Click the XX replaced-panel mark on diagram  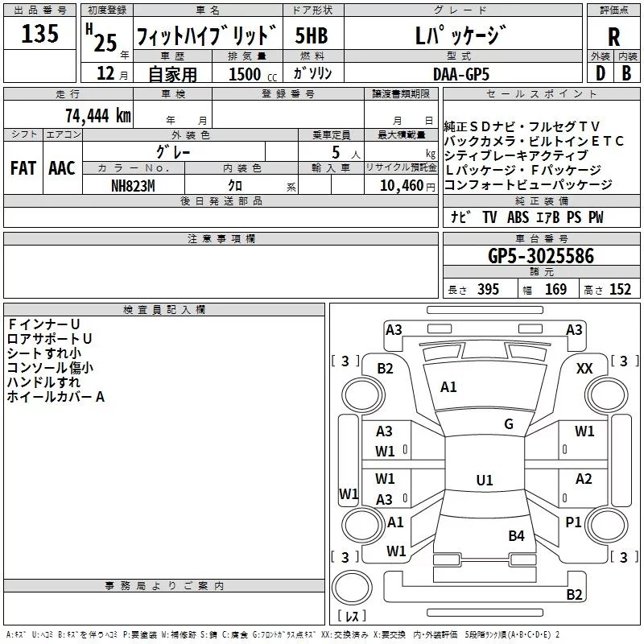coord(584,369)
